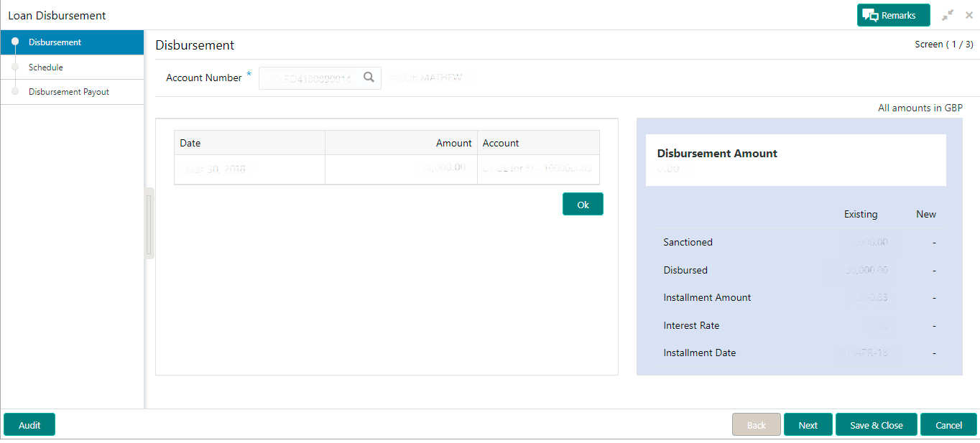Image resolution: width=980 pixels, height=443 pixels.
Task: Cancel the loan disbursement
Action: point(948,425)
